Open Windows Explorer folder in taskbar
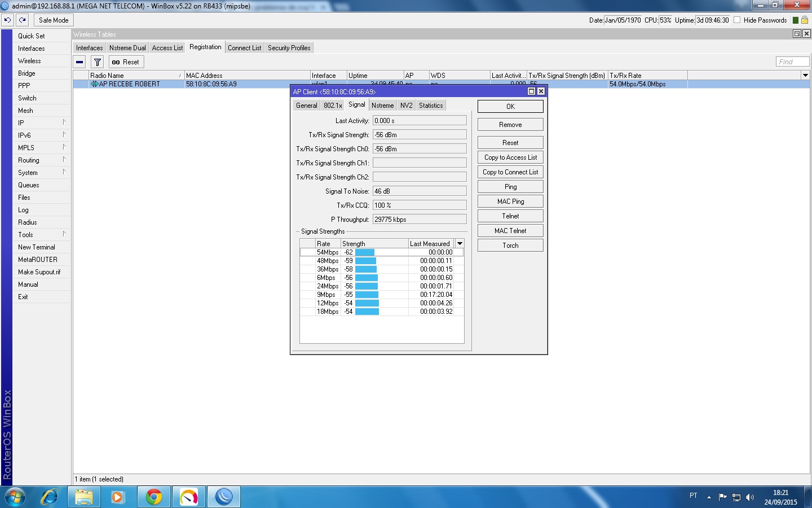 [x=84, y=497]
